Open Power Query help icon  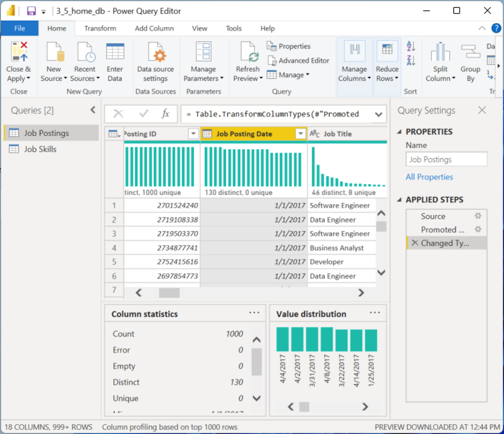tap(496, 28)
